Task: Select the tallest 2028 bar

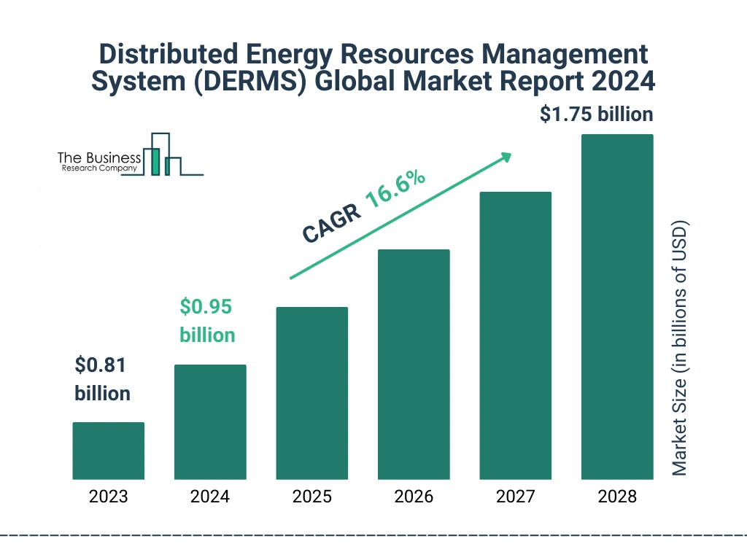Action: 616,306
